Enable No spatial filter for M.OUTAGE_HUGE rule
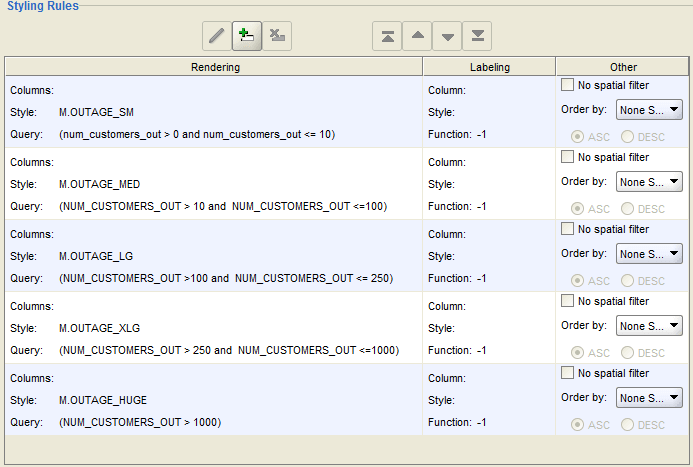Image resolution: width=693 pixels, height=467 pixels. point(567,373)
